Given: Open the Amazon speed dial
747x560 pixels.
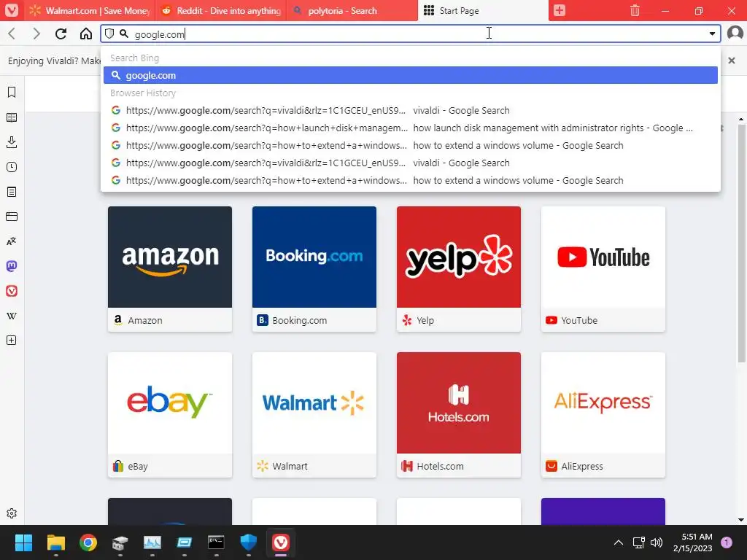Looking at the screenshot, I should pos(170,269).
